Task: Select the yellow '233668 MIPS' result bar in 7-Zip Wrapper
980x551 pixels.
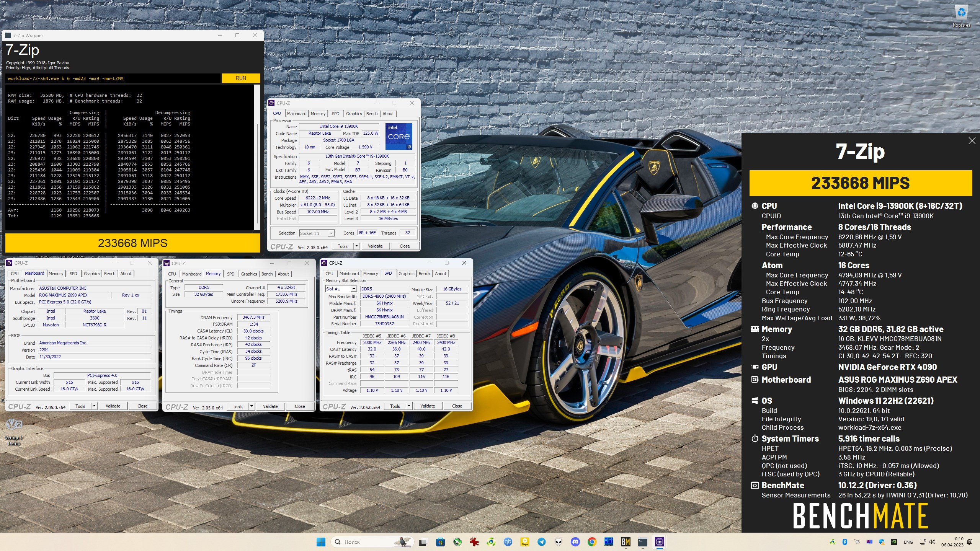Action: pos(132,243)
